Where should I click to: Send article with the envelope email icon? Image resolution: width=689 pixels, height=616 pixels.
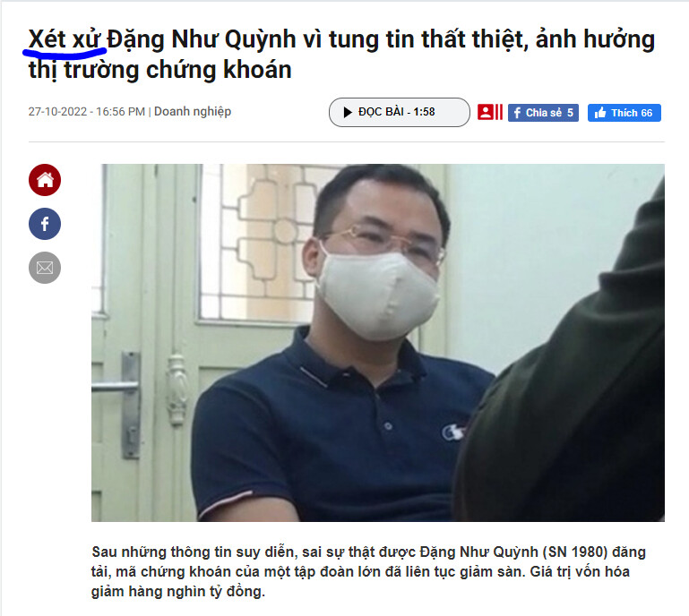45,268
